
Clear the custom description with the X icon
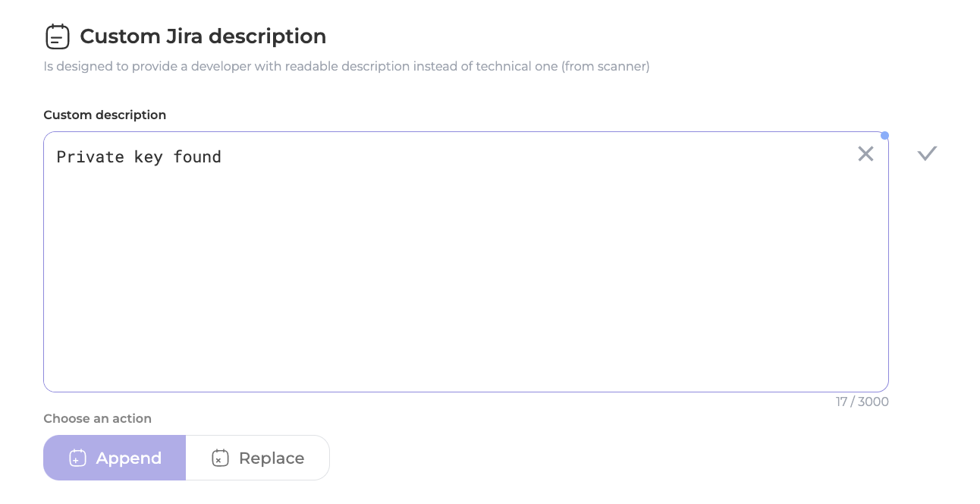865,154
